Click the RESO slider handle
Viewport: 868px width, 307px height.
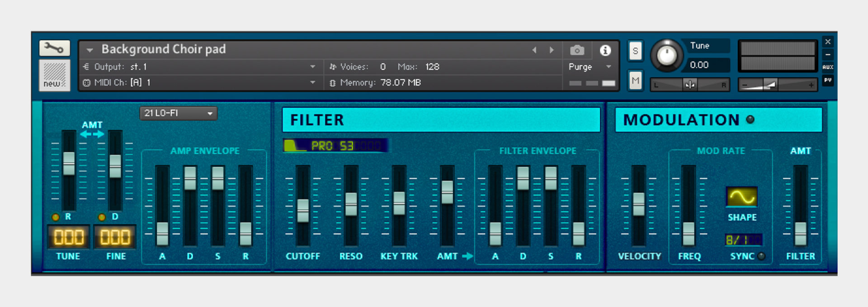[351, 204]
